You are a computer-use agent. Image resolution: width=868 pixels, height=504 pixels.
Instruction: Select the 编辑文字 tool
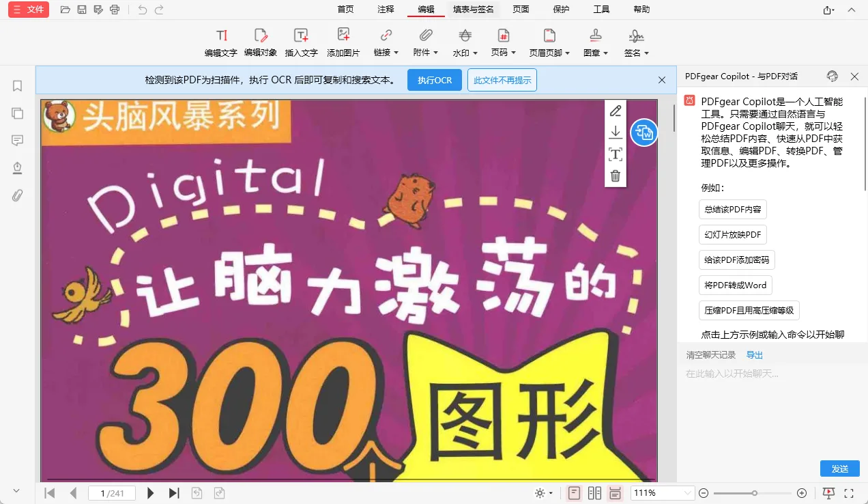[x=221, y=42]
